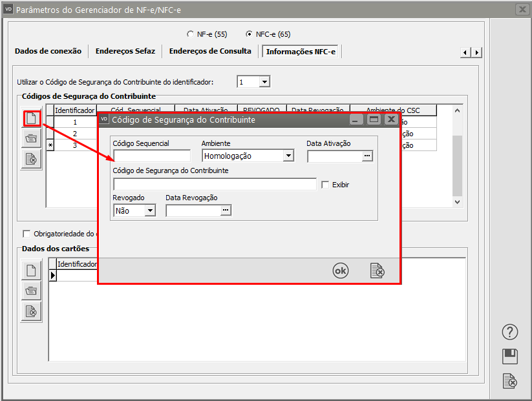Add new card entry in Dados dos cartões

click(31, 270)
